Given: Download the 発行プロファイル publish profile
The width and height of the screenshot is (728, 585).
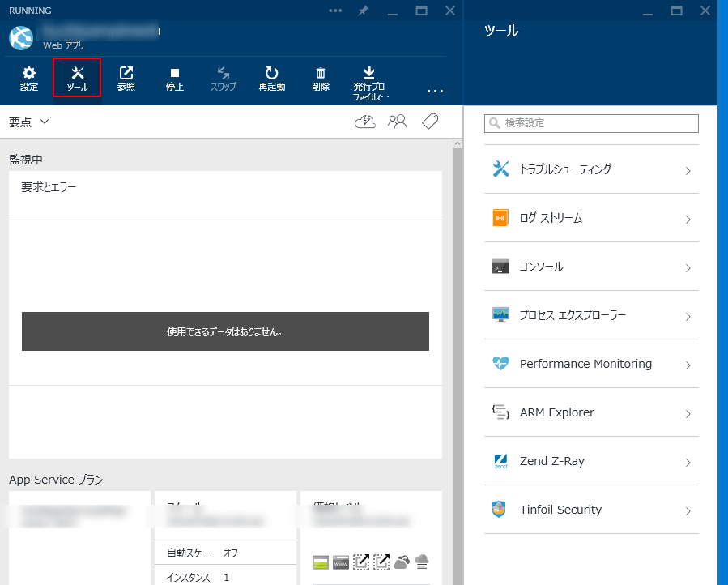Looking at the screenshot, I should (x=369, y=79).
